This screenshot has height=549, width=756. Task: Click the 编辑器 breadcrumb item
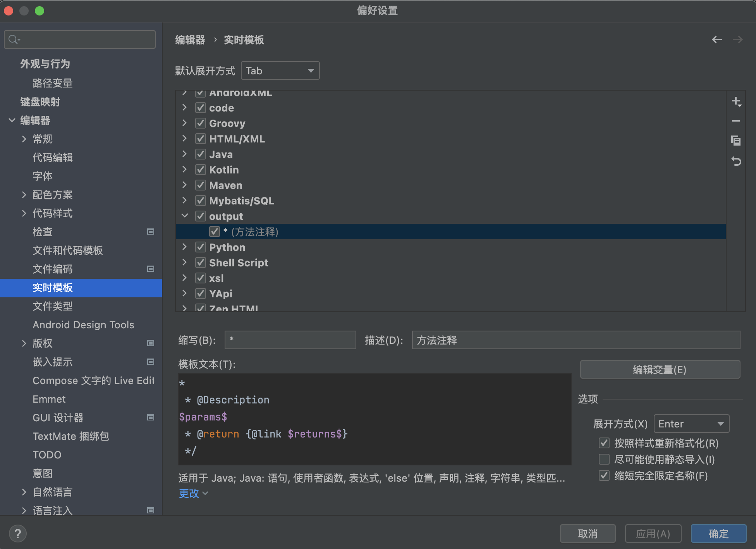tap(190, 40)
